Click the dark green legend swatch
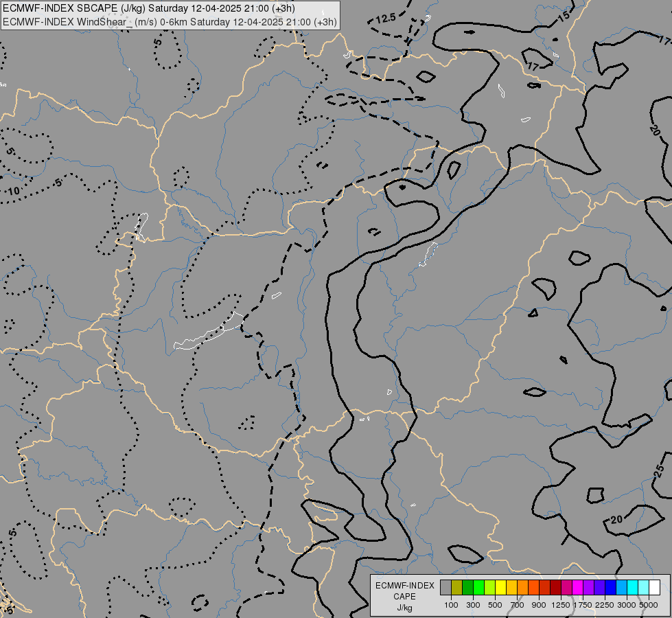This screenshot has height=618, width=672. pyautogui.click(x=468, y=587)
